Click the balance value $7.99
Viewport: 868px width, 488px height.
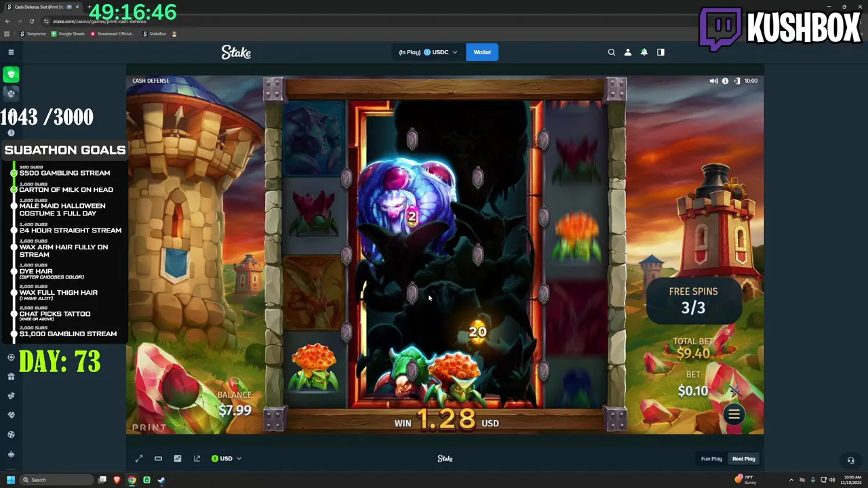(235, 410)
